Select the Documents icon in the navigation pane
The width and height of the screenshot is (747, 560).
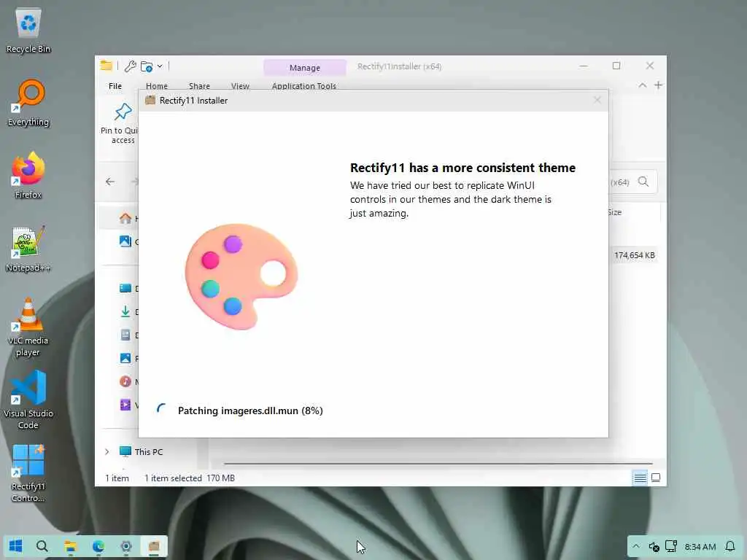pyautogui.click(x=125, y=335)
